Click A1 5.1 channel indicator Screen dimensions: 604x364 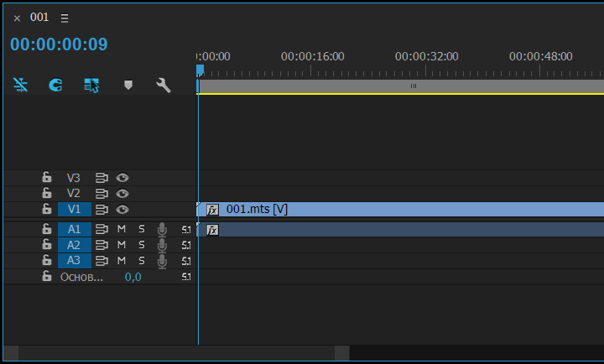coord(186,230)
